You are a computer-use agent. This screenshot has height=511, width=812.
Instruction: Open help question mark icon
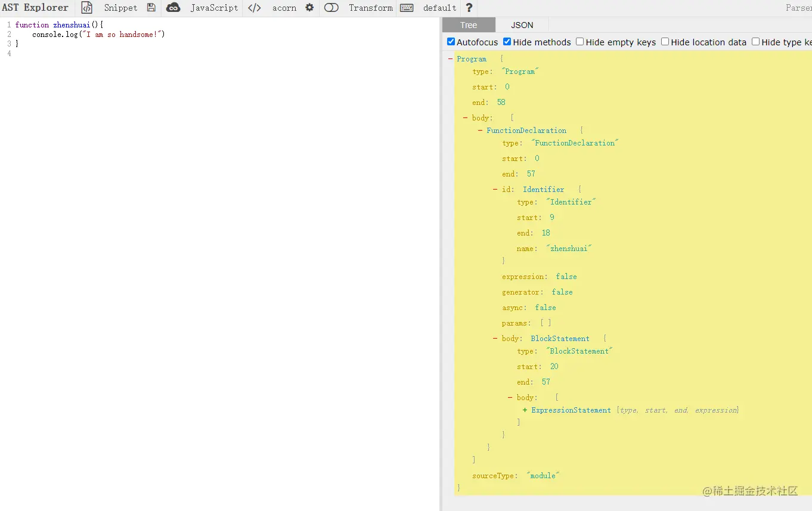click(x=469, y=8)
